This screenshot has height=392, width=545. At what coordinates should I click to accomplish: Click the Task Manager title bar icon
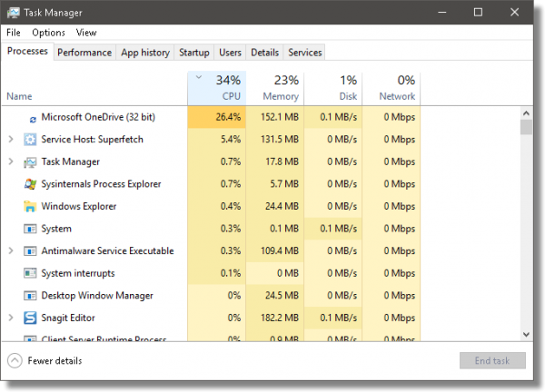click(x=14, y=13)
